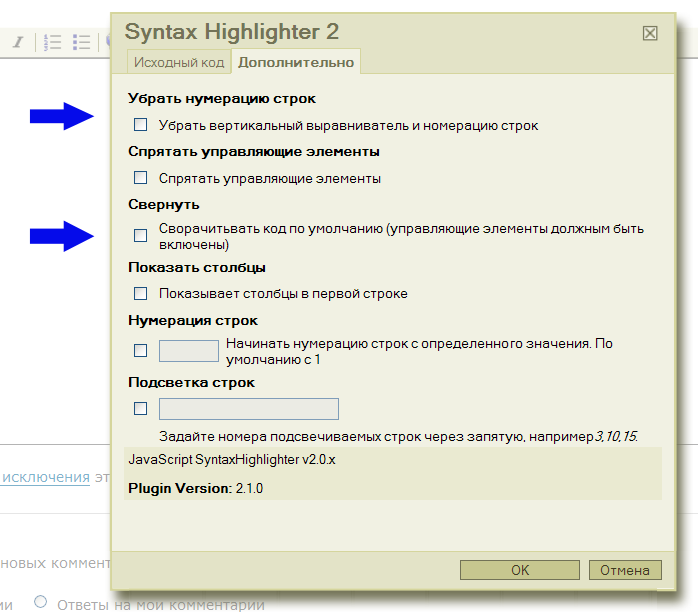Screen dimensions: 698x612
Task: Click the upper blue arrow pointer
Action: pyautogui.click(x=62, y=117)
